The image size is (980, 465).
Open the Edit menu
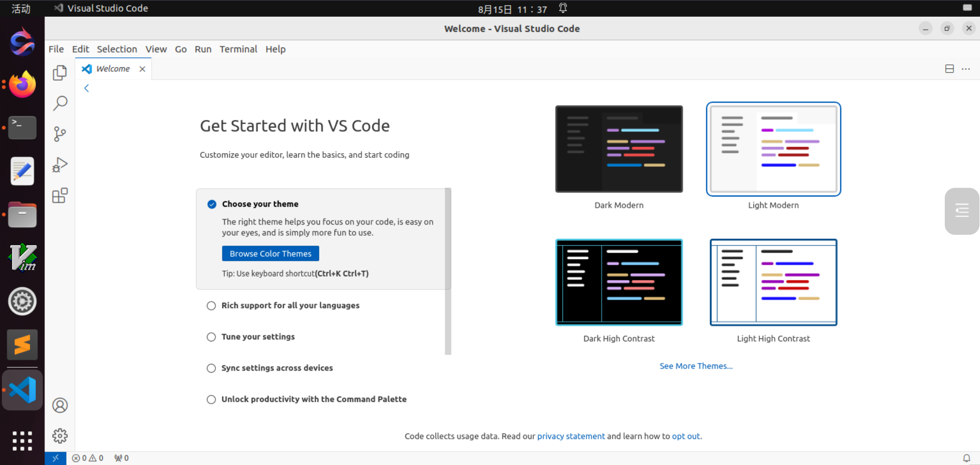coord(80,49)
